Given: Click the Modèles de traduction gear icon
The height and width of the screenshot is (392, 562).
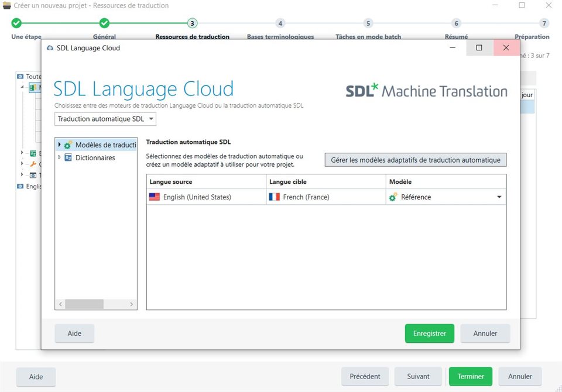Looking at the screenshot, I should pyautogui.click(x=68, y=145).
